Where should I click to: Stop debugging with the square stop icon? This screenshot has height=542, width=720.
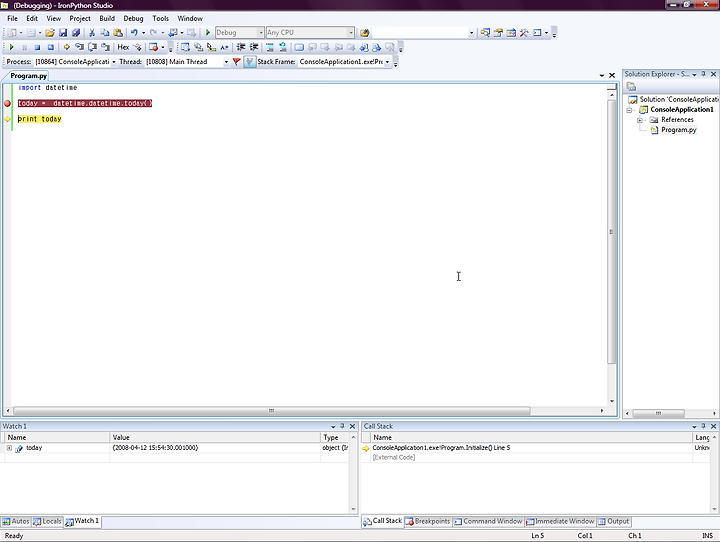pos(38,47)
